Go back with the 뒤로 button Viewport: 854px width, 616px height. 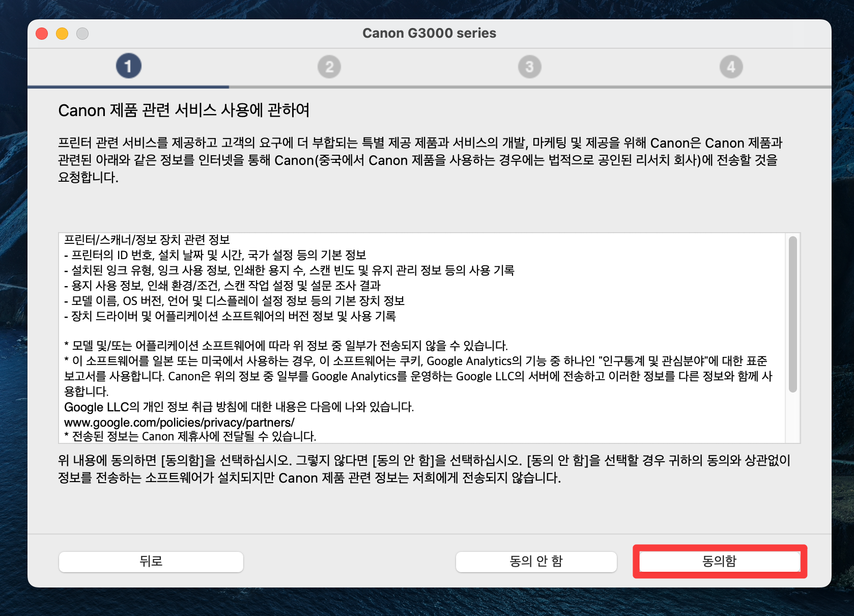[151, 562]
